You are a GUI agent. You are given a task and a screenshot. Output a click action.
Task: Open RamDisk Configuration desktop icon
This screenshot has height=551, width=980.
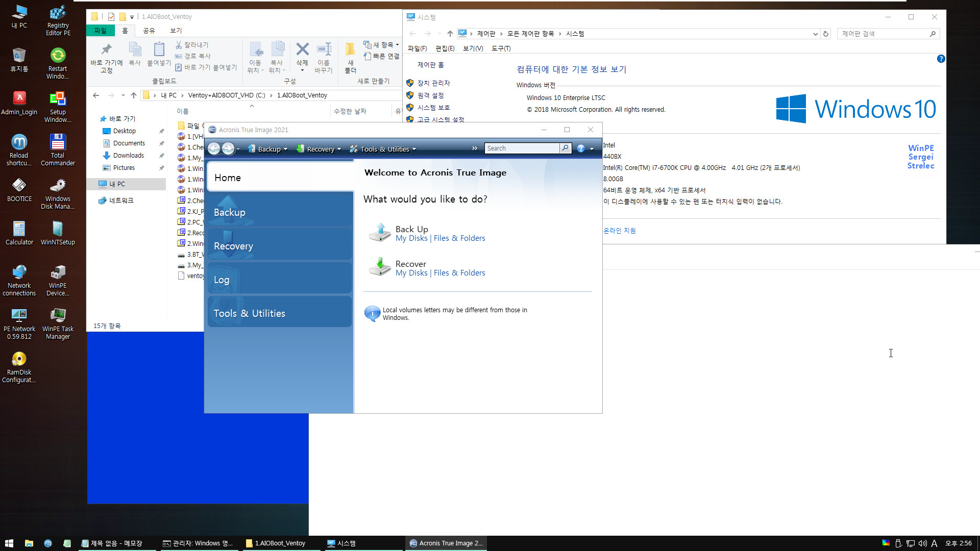(19, 367)
